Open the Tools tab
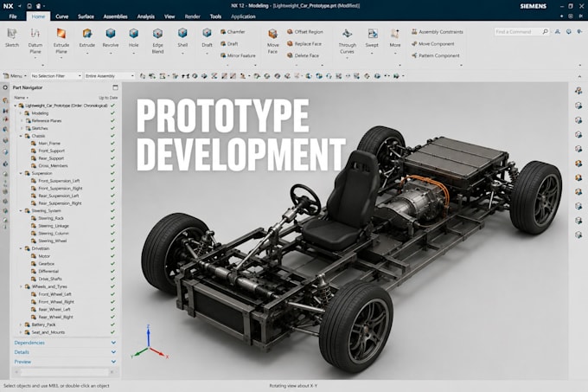 pyautogui.click(x=215, y=16)
